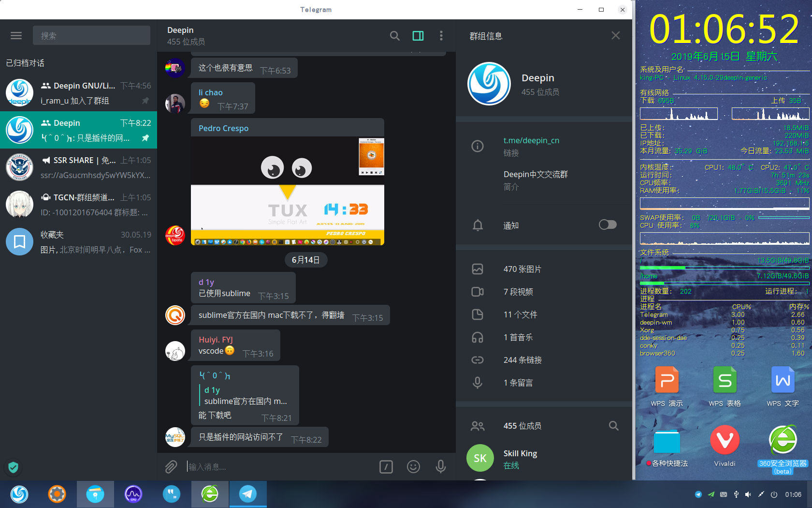Disable notifications for the Deepin group

[607, 224]
